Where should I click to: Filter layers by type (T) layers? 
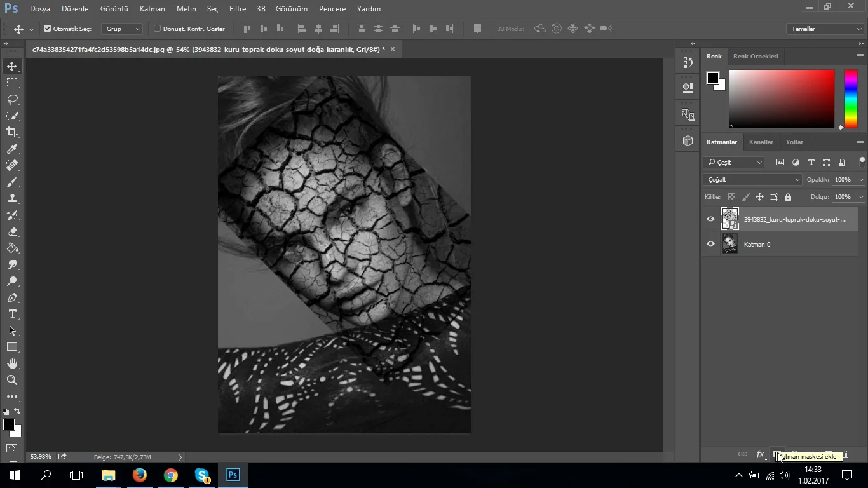coord(811,163)
